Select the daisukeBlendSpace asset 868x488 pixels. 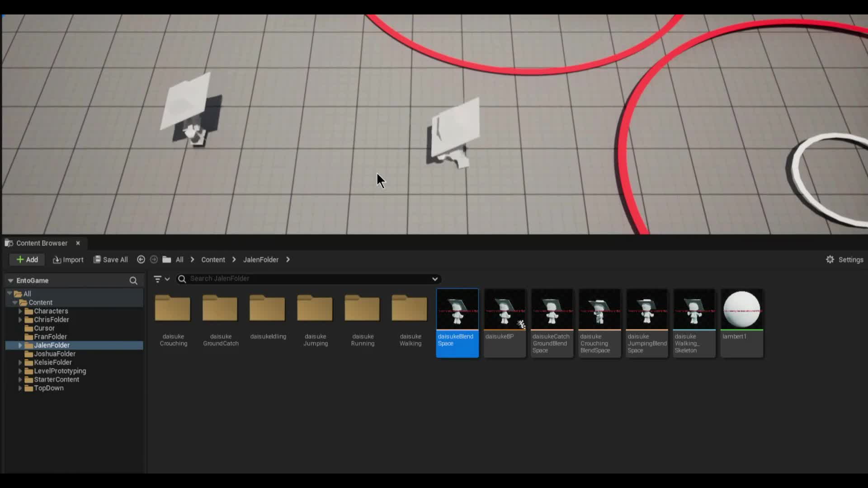pyautogui.click(x=457, y=323)
